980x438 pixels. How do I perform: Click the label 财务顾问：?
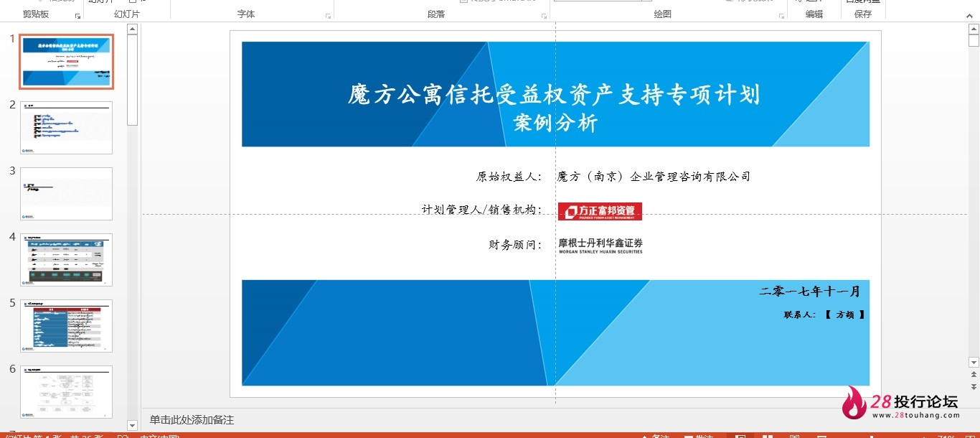pos(516,245)
